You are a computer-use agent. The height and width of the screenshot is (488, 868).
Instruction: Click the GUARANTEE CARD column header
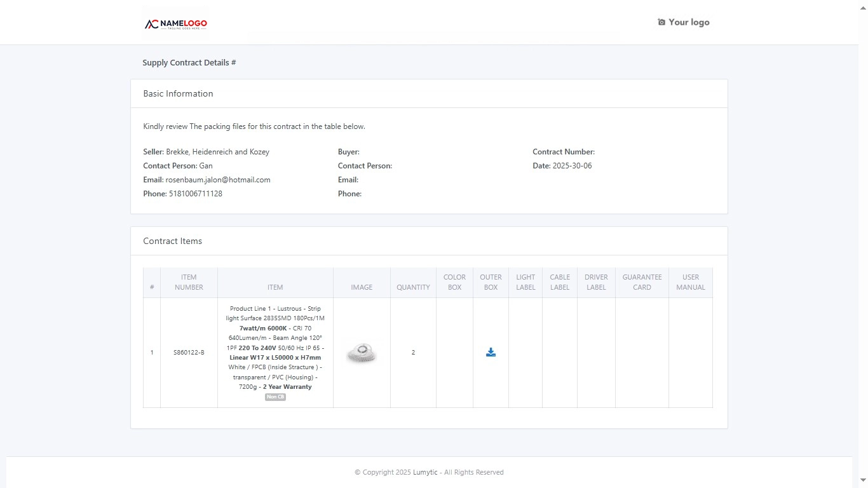(x=642, y=282)
